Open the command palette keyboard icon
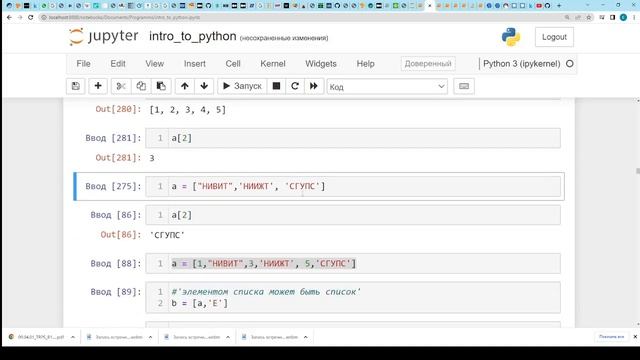This screenshot has width=640, height=360. pos(464,86)
